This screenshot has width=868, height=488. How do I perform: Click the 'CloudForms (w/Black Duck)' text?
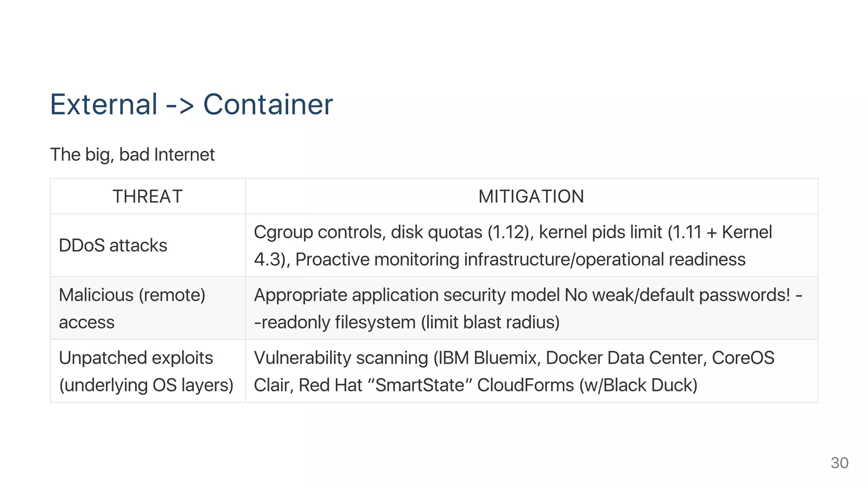pyautogui.click(x=587, y=385)
